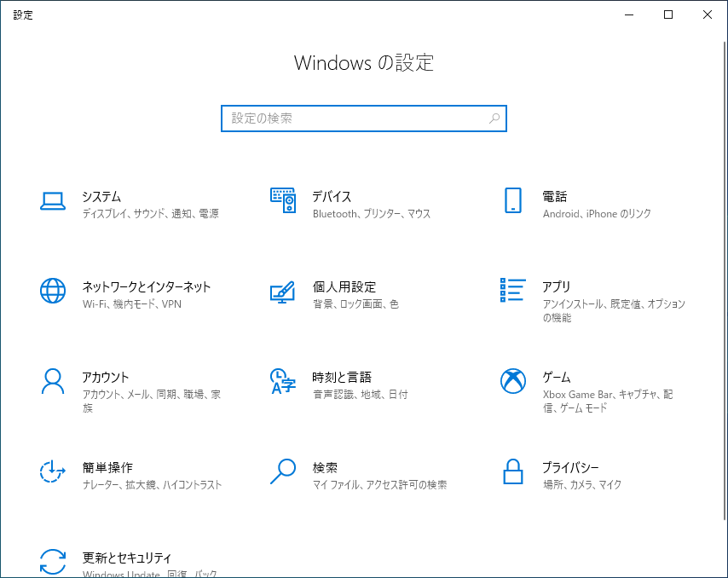The image size is (728, 578).
Task: Click the description 場所、カメラ、マイク
Action: 582,485
